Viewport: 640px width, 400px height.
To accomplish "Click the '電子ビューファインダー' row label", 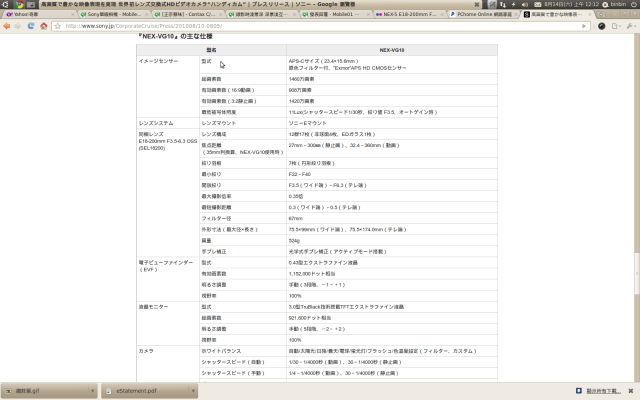I will [166, 263].
